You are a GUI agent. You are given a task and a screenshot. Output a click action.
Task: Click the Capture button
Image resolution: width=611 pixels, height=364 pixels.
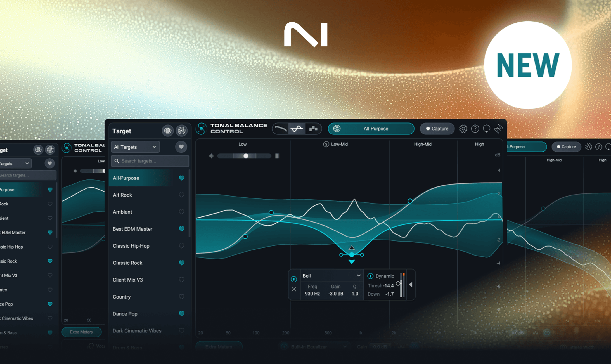437,129
